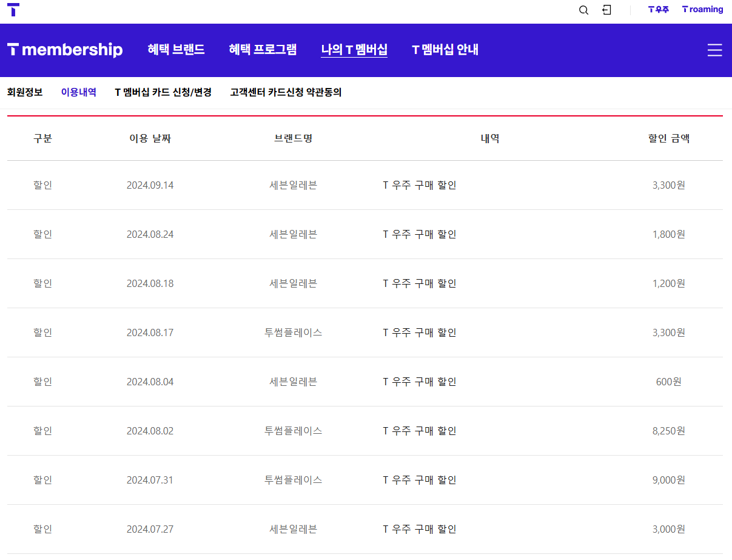Screen dimensions: 732x560
Task: Click T 우주 구매 할인 in 2024.08.24 row
Action: tap(420, 234)
